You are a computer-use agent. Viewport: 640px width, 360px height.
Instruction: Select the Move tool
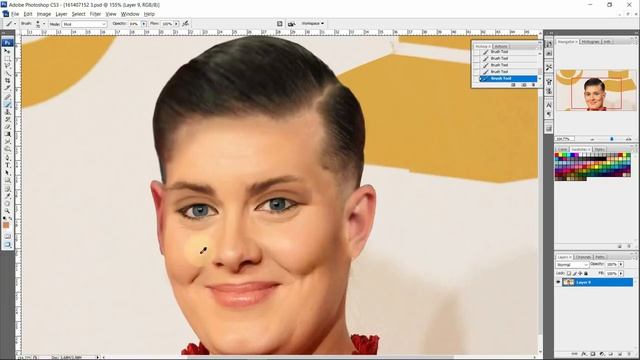(x=7, y=51)
